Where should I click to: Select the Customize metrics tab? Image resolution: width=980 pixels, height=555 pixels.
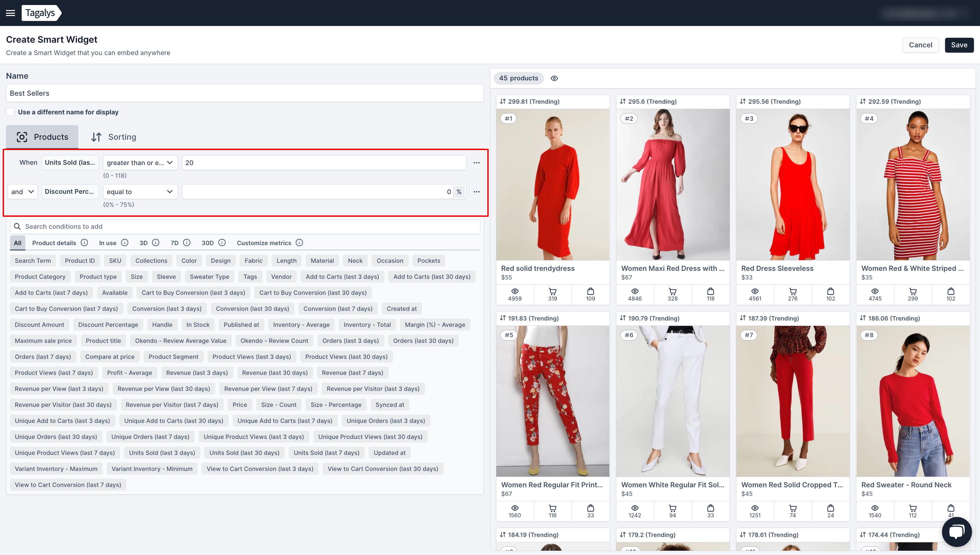click(x=264, y=243)
